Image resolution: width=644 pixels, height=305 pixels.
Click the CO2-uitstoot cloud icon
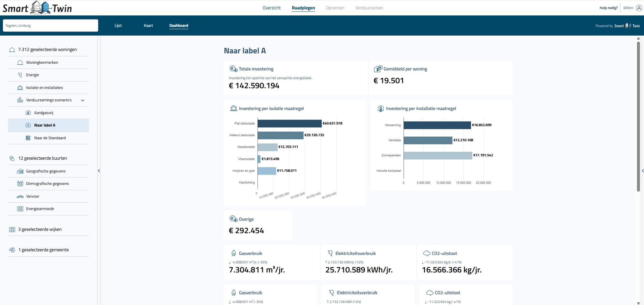click(x=427, y=253)
